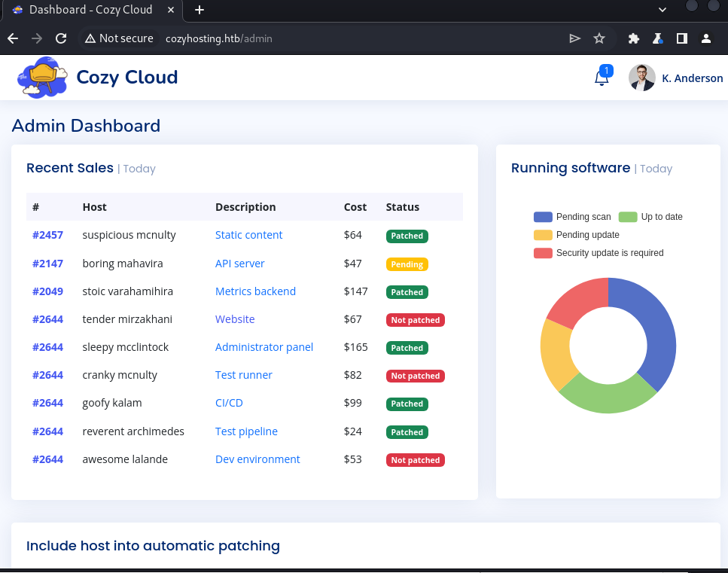Image resolution: width=728 pixels, height=573 pixels.
Task: Reload the page with the refresh icon
Action: pyautogui.click(x=60, y=38)
